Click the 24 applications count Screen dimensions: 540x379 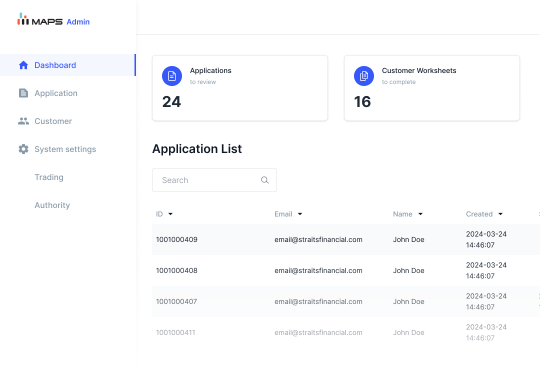(x=172, y=102)
